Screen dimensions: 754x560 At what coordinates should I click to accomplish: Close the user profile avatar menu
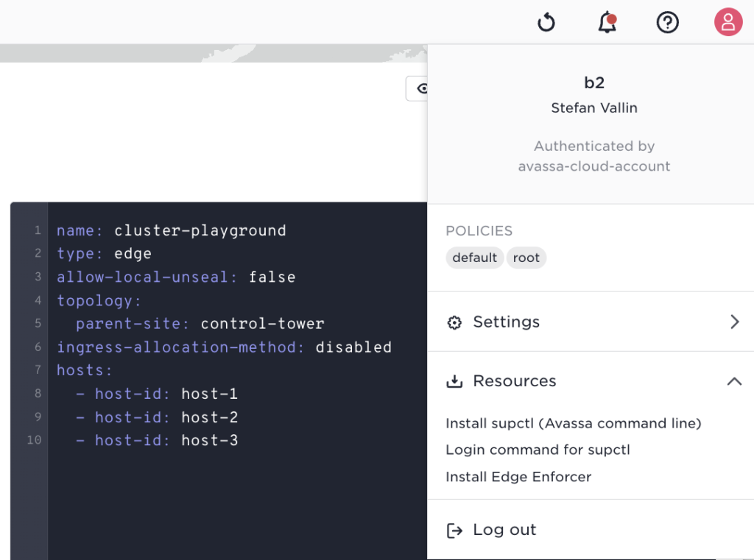coord(728,22)
